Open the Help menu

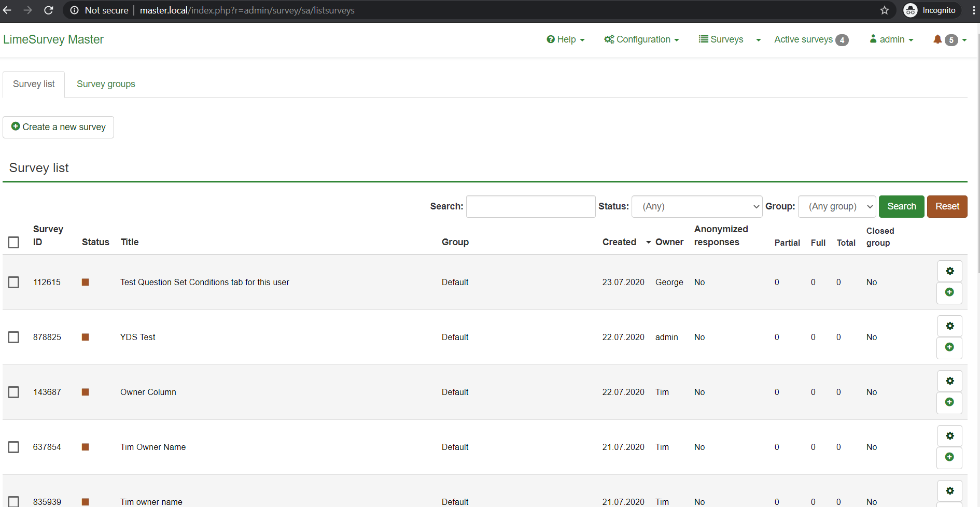566,39
